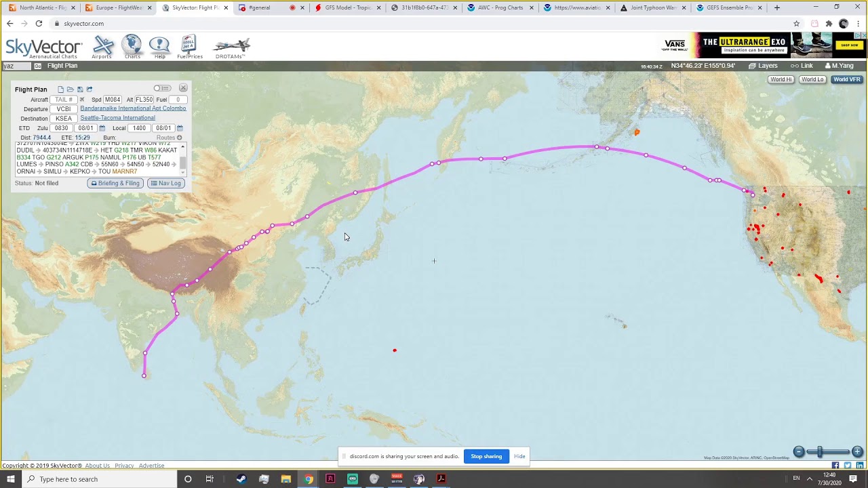Reload the page

coord(39,23)
